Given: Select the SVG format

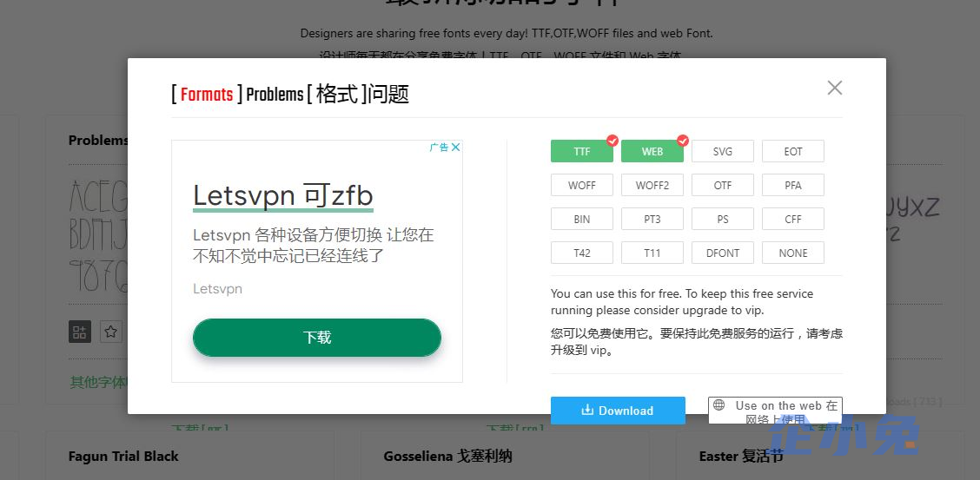Looking at the screenshot, I should pos(723,151).
